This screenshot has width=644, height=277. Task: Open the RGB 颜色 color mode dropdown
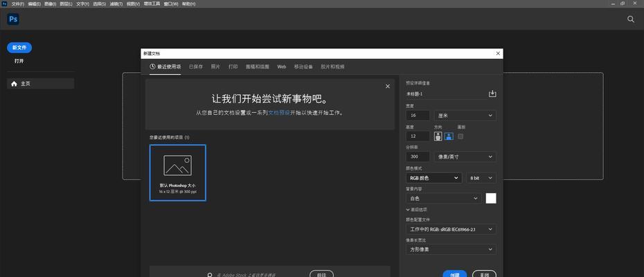pyautogui.click(x=434, y=178)
